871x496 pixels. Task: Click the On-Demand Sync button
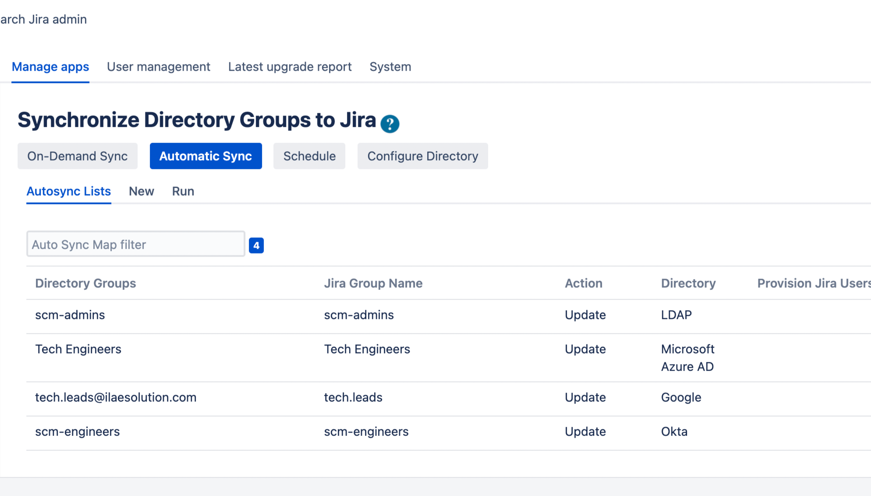pyautogui.click(x=77, y=156)
